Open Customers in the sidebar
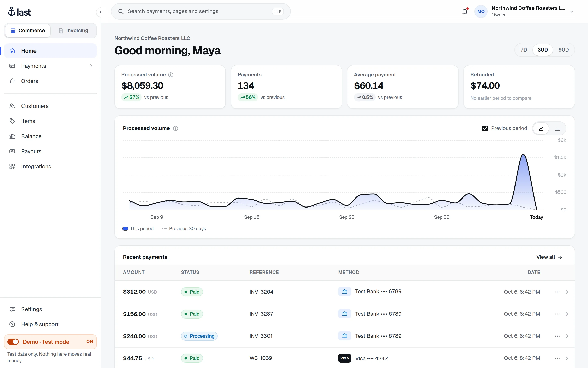Viewport: 588px width, 368px height. (50, 106)
